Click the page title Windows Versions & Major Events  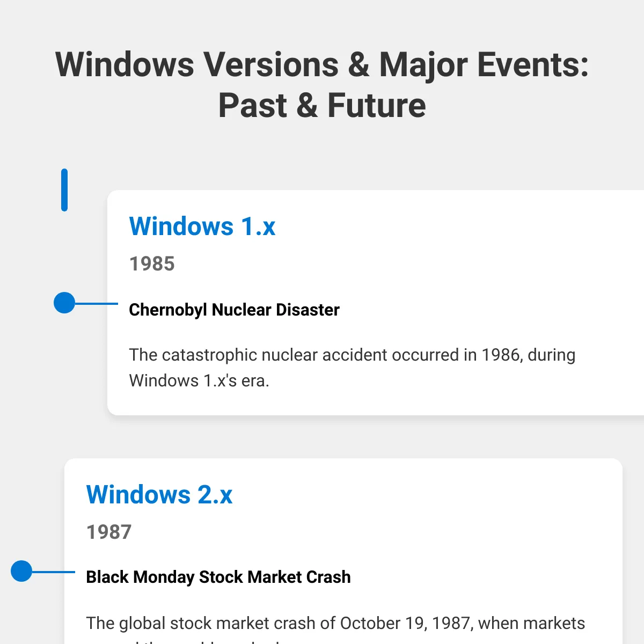click(x=322, y=64)
